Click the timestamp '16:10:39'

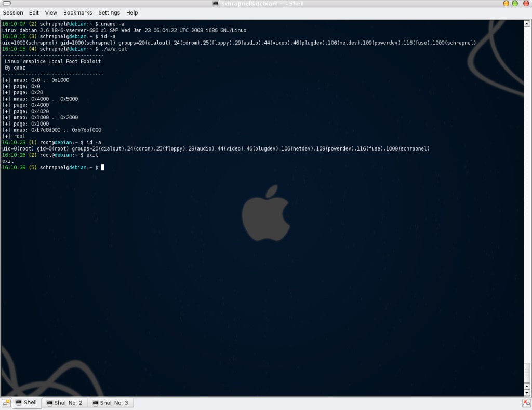click(x=14, y=167)
